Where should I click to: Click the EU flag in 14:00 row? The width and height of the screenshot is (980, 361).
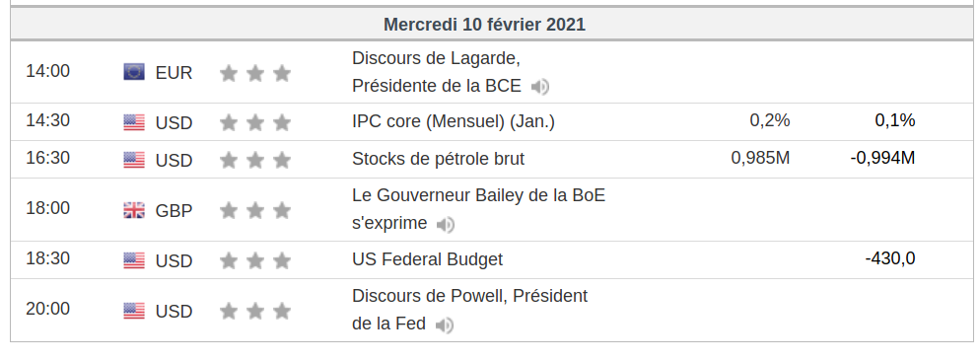(134, 72)
